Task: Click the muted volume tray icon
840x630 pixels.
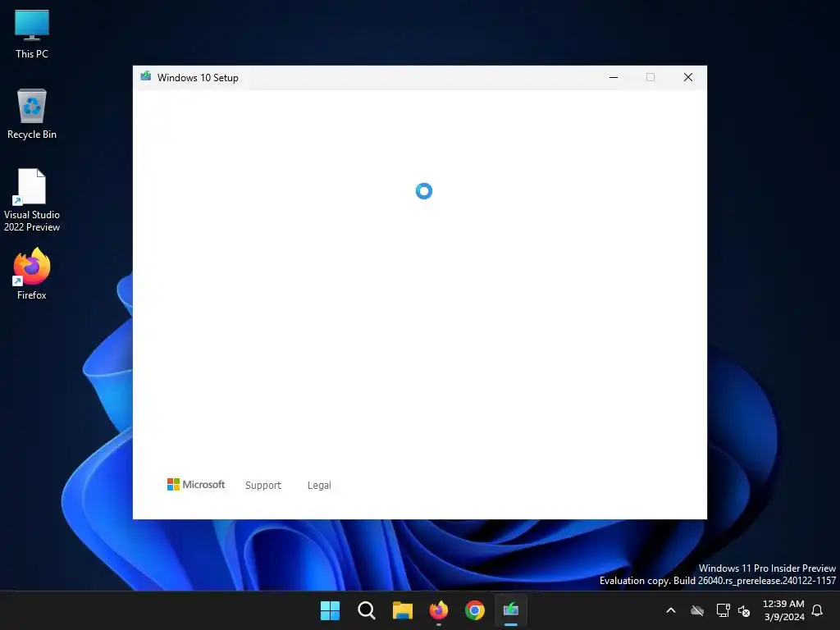Action: click(x=744, y=610)
